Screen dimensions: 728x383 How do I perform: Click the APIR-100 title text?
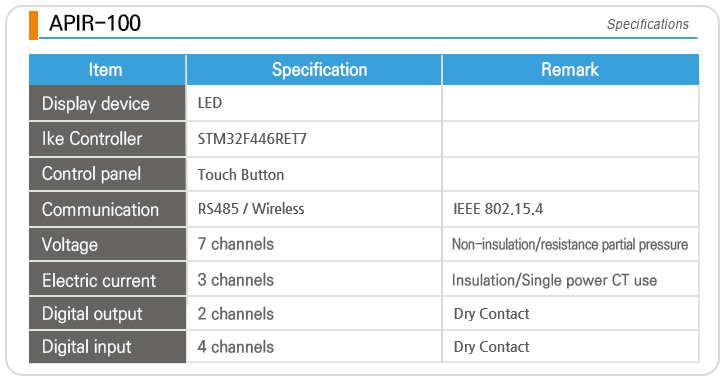click(95, 23)
